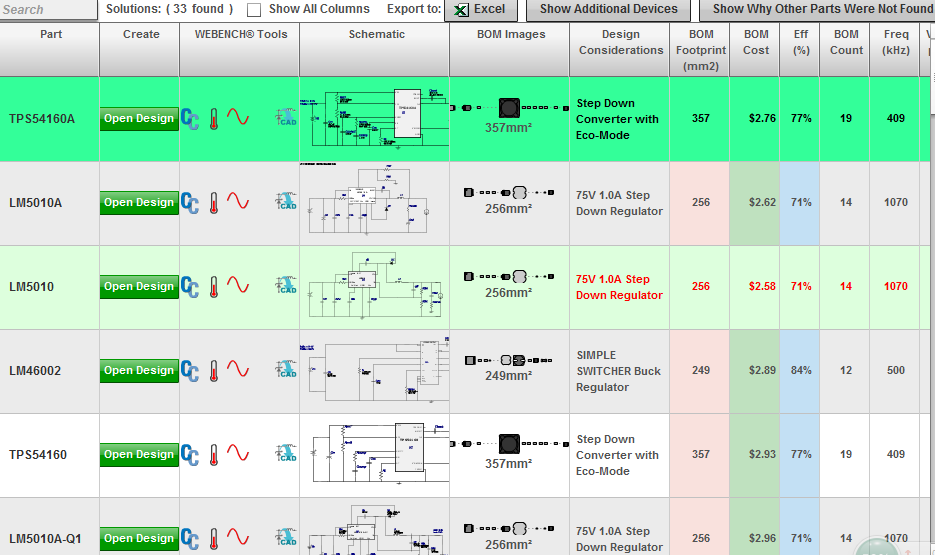This screenshot has width=935, height=555.
Task: Open Design for LM5010A-Q1
Action: point(139,539)
